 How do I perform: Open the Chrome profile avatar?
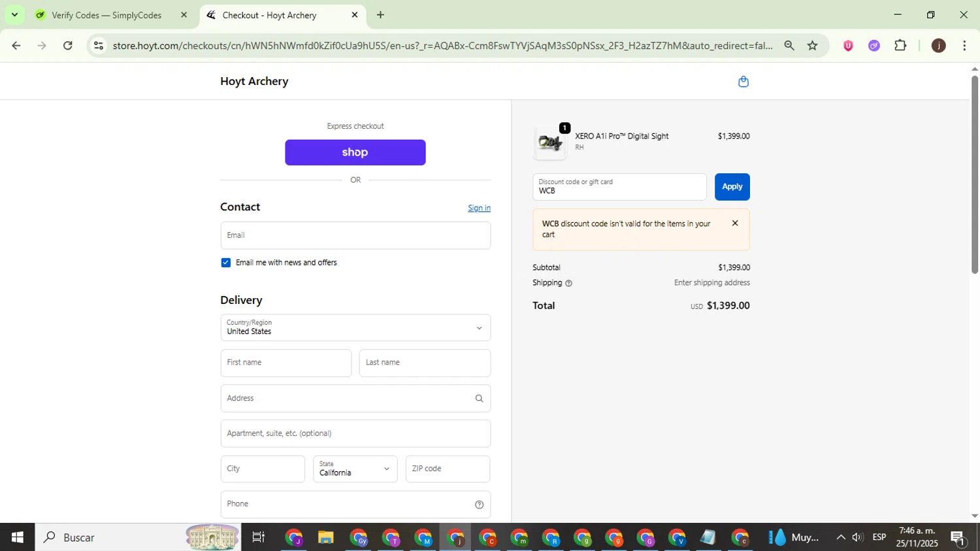[x=938, y=46]
